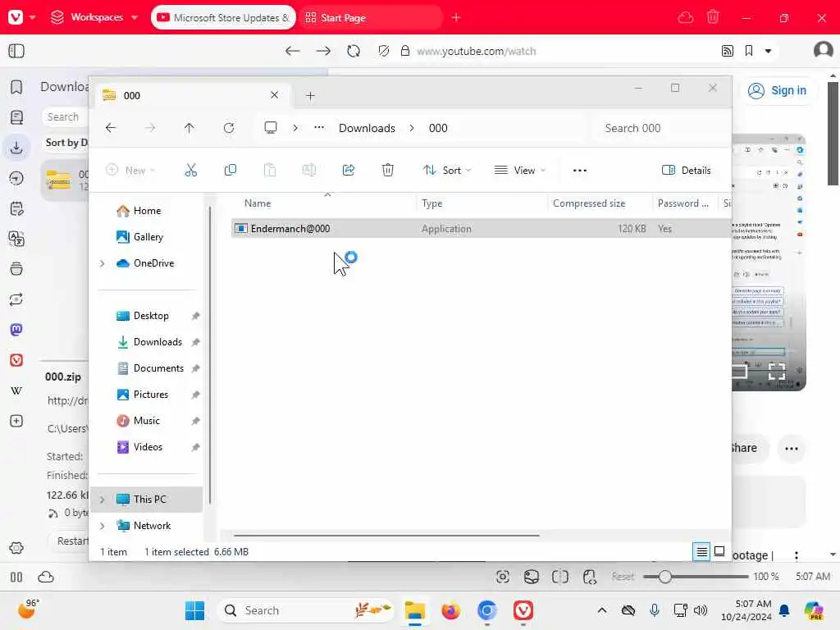Open the address bar dropdown arrow
The height and width of the screenshot is (630, 840).
768,51
